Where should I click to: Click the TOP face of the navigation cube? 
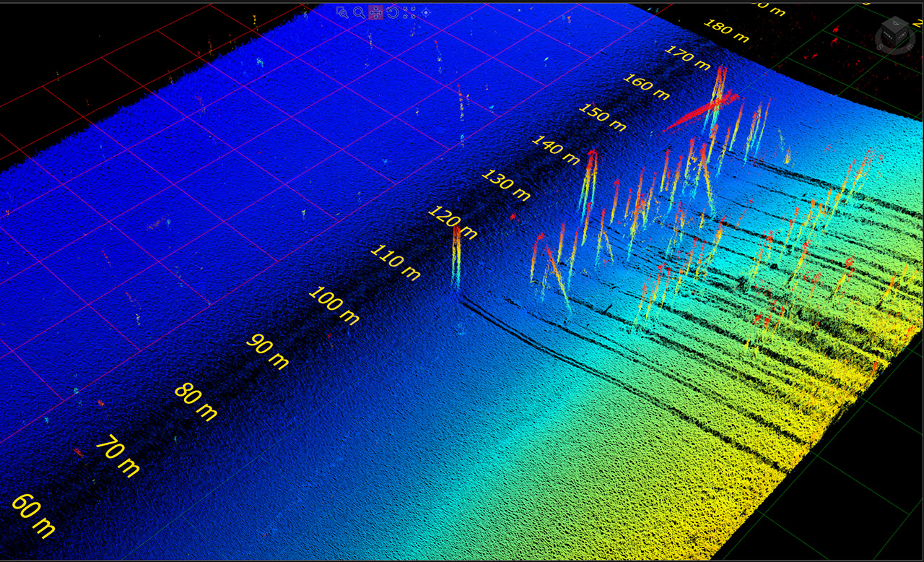[x=895, y=23]
